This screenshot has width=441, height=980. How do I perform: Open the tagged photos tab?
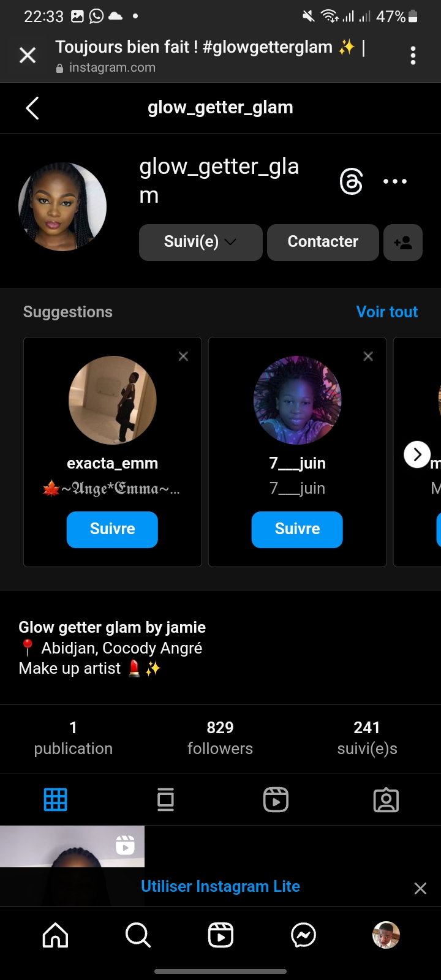[386, 799]
